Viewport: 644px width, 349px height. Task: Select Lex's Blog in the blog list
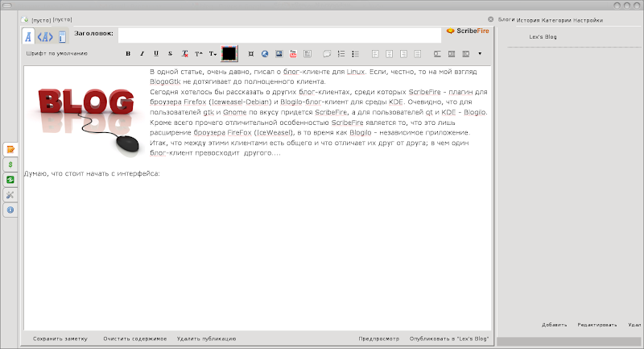point(543,36)
